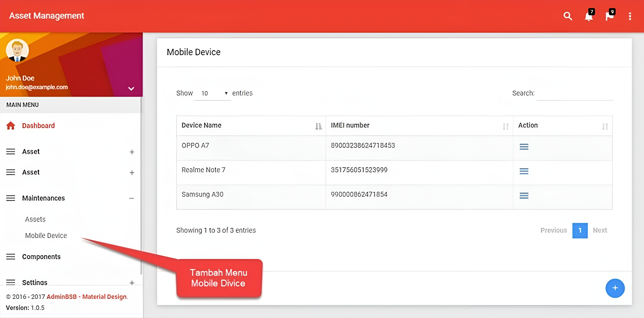Open the AdminBSB - Material Design link
The image size is (644, 318).
(87, 297)
